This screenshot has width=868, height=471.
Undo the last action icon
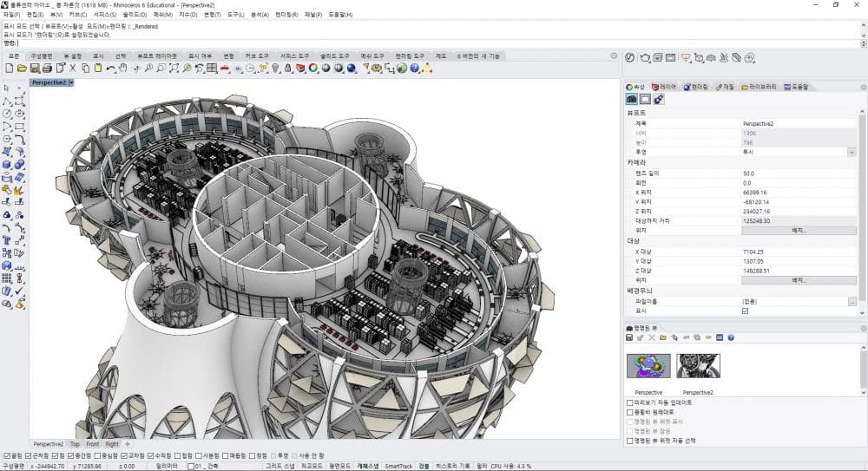tap(111, 68)
